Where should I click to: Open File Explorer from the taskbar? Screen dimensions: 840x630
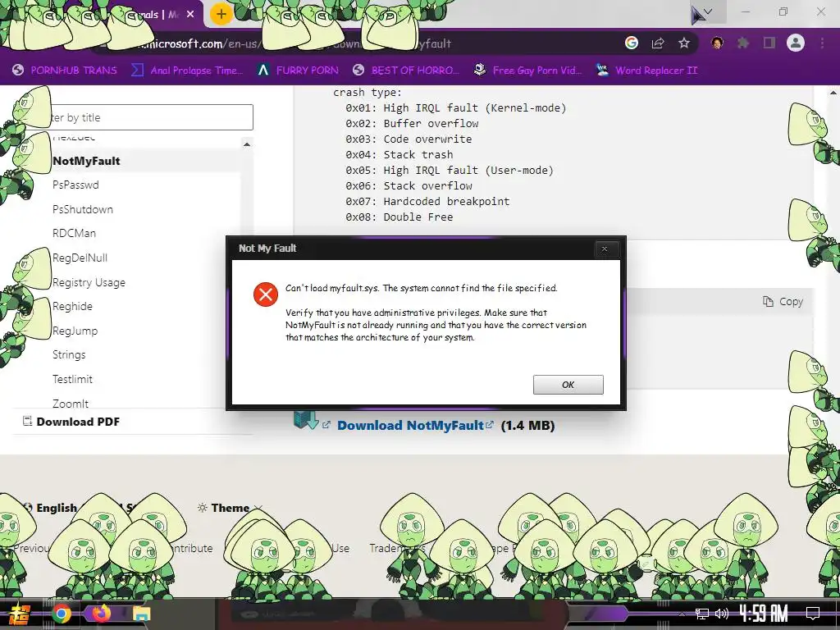(142, 614)
